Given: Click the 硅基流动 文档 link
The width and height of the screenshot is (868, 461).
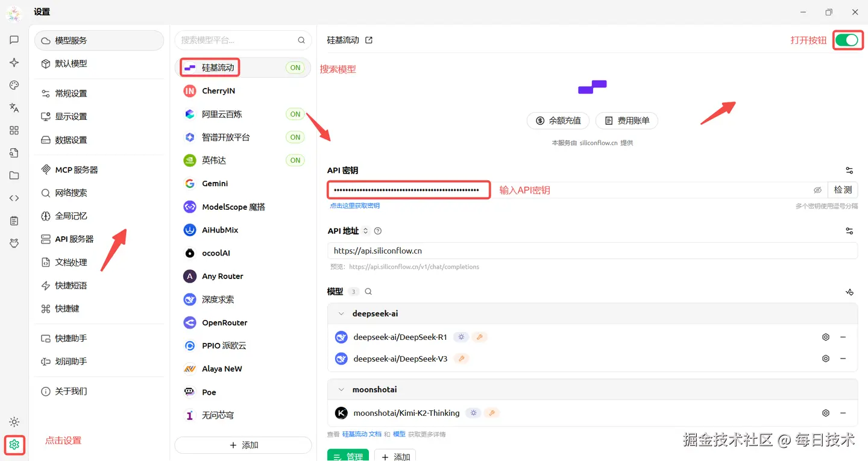Looking at the screenshot, I should (x=362, y=434).
